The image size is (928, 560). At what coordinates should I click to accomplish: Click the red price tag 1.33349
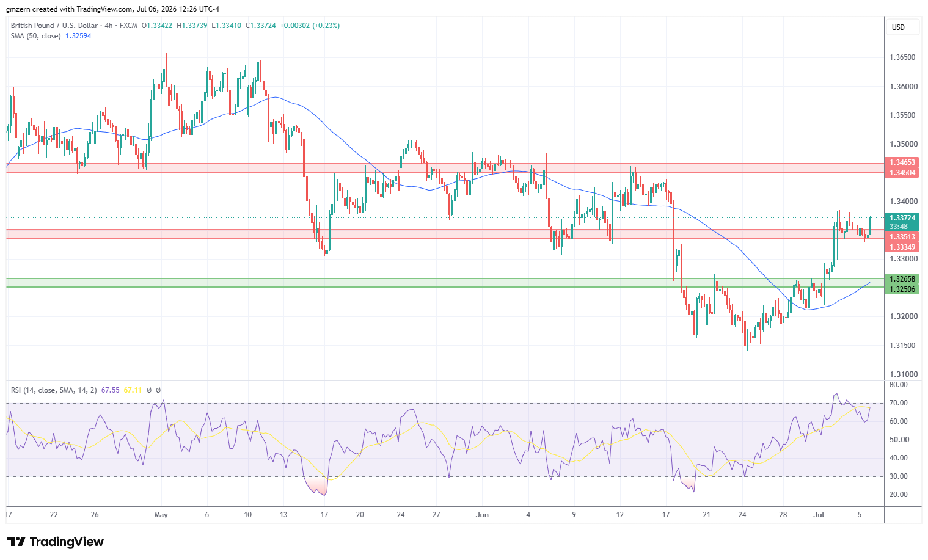[902, 247]
